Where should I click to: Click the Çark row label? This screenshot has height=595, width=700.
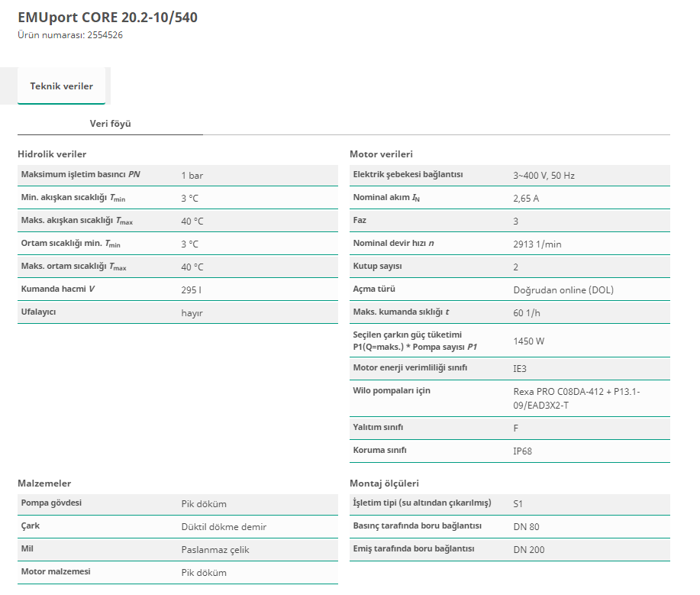(x=31, y=525)
